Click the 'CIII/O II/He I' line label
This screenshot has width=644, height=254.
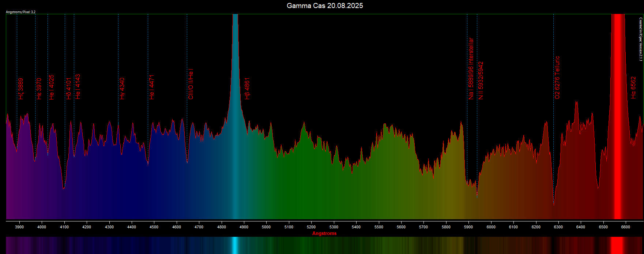pyautogui.click(x=191, y=84)
